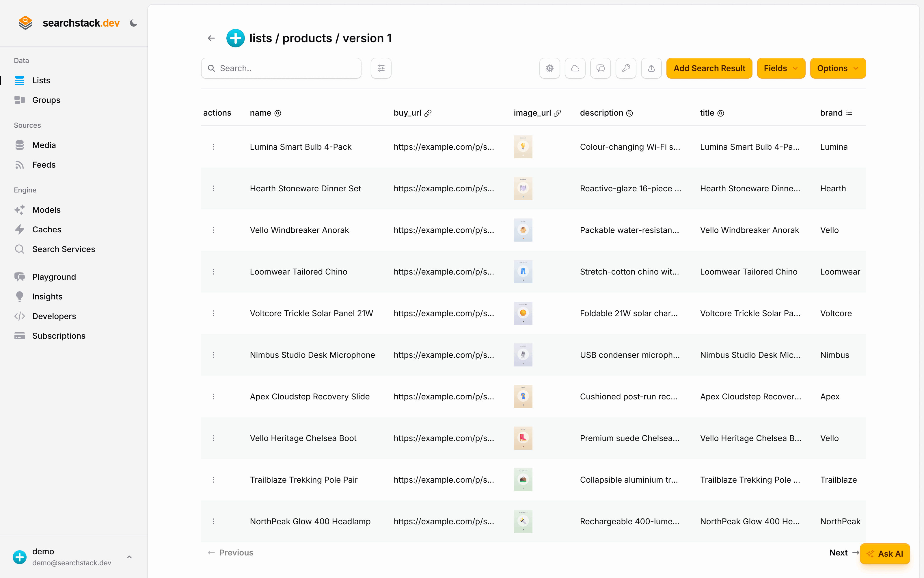Image resolution: width=924 pixels, height=578 pixels.
Task: Click the Add Search Result button
Action: [709, 68]
